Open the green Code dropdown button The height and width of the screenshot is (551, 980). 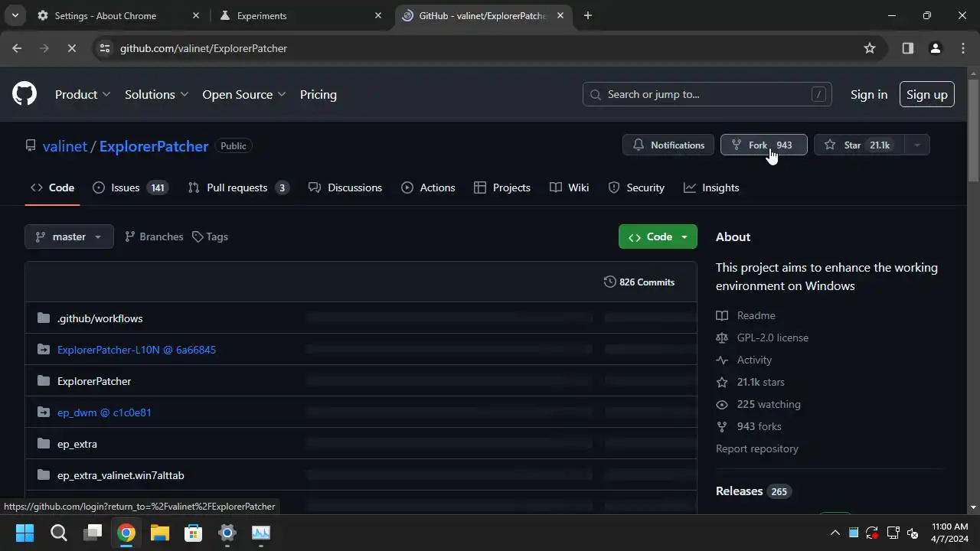(658, 236)
